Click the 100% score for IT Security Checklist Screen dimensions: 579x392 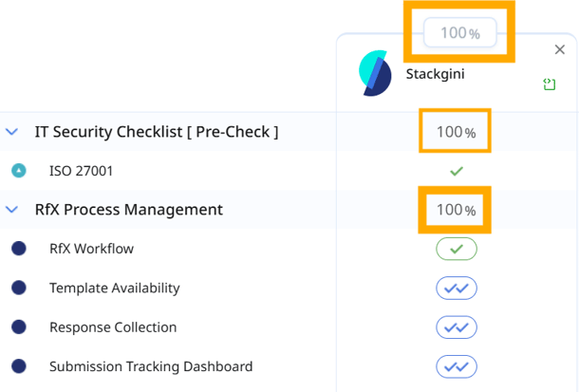point(456,132)
